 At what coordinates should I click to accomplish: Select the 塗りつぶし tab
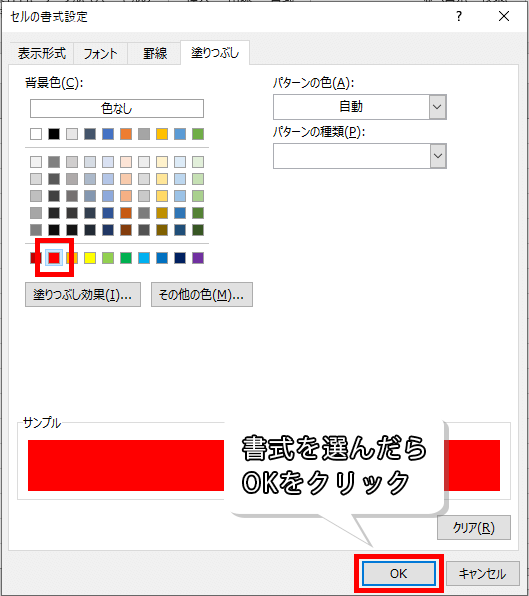(x=215, y=52)
